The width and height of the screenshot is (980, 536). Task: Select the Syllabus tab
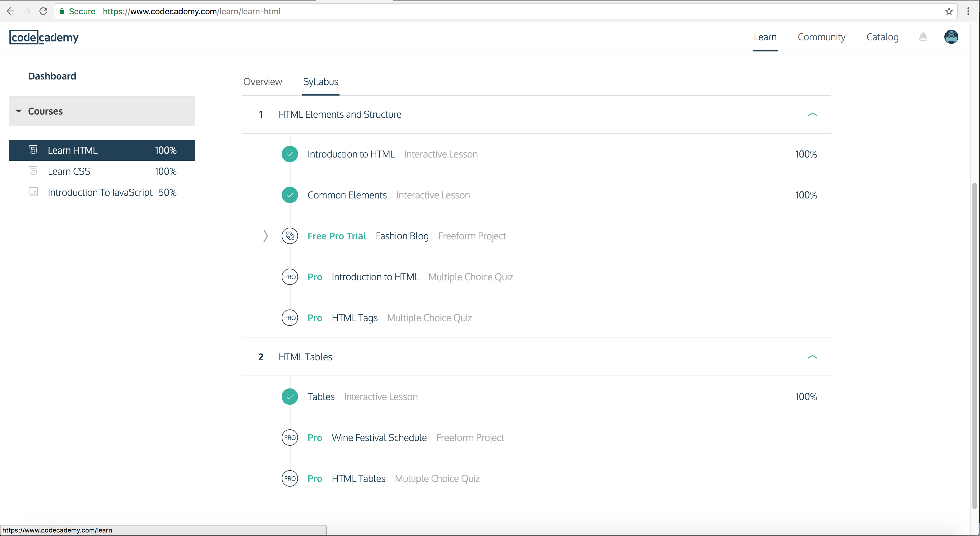pos(321,82)
